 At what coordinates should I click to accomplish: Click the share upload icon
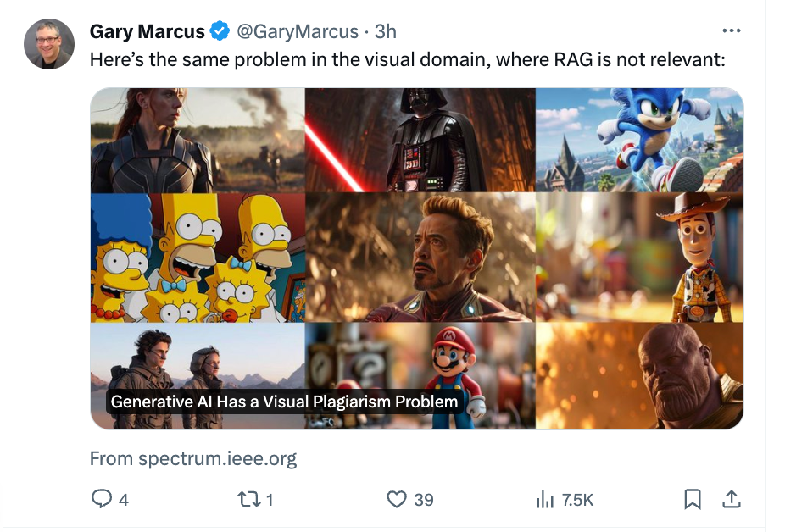point(730,499)
